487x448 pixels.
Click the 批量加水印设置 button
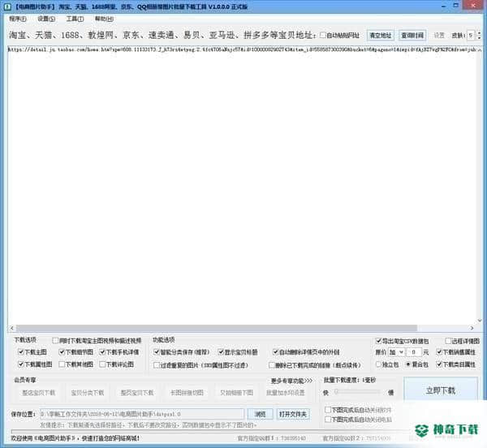pyautogui.click(x=286, y=393)
